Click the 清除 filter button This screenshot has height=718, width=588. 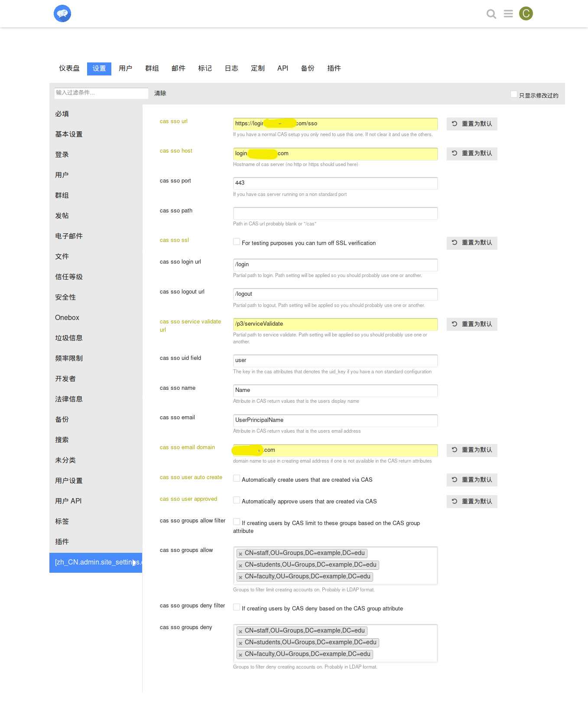160,93
